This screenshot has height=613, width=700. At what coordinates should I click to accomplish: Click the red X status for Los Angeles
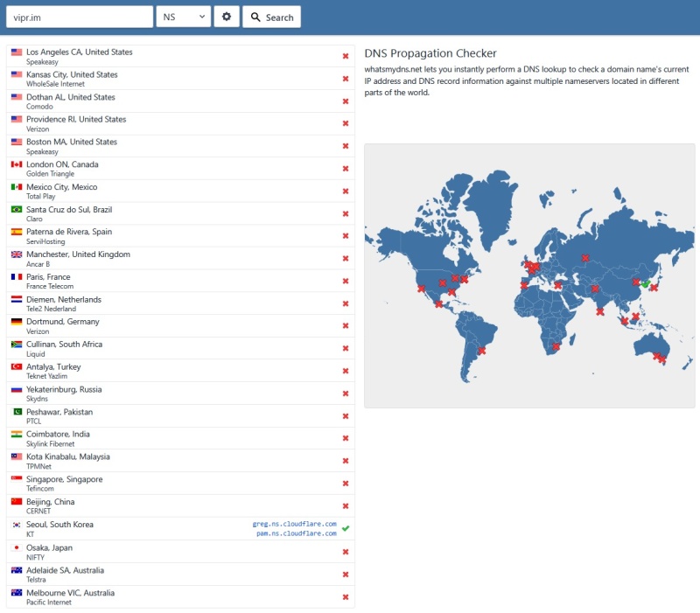click(346, 56)
